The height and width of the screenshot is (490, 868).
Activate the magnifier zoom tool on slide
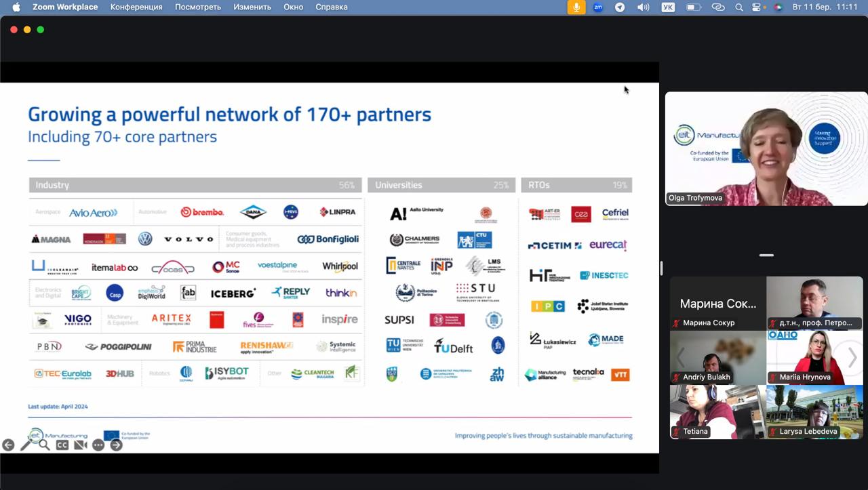pos(44,445)
